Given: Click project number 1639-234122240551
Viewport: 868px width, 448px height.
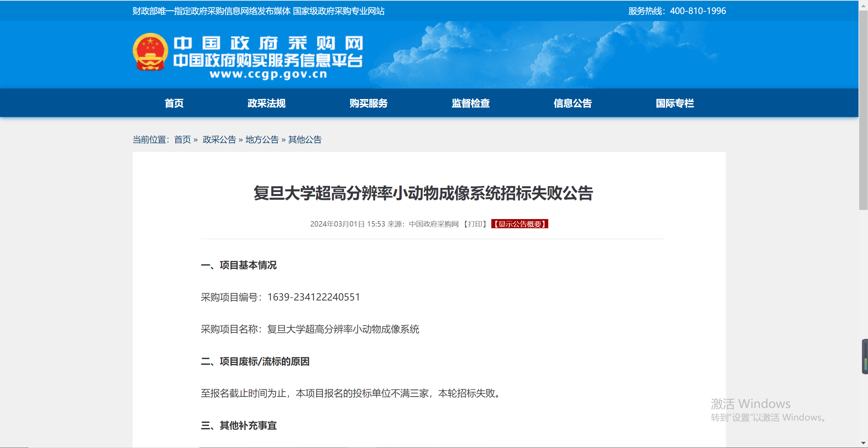Looking at the screenshot, I should (314, 297).
